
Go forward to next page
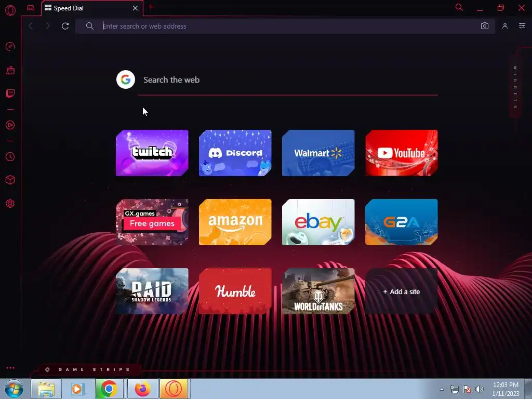(x=47, y=26)
